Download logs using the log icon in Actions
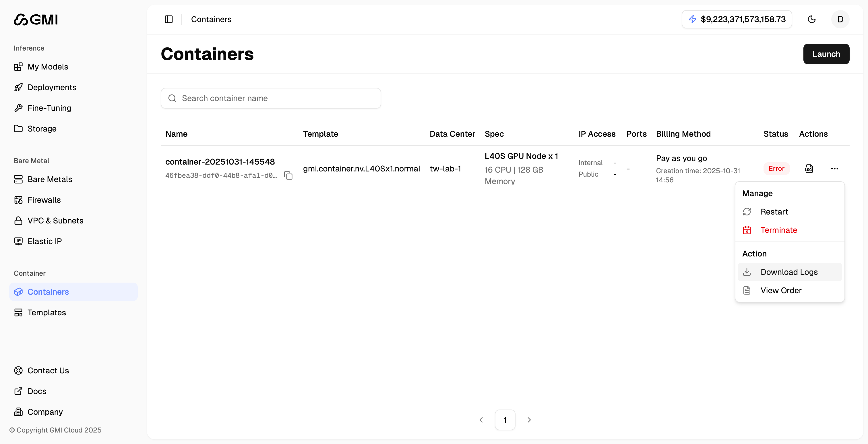Viewport: 868px width, 444px height. (x=809, y=169)
